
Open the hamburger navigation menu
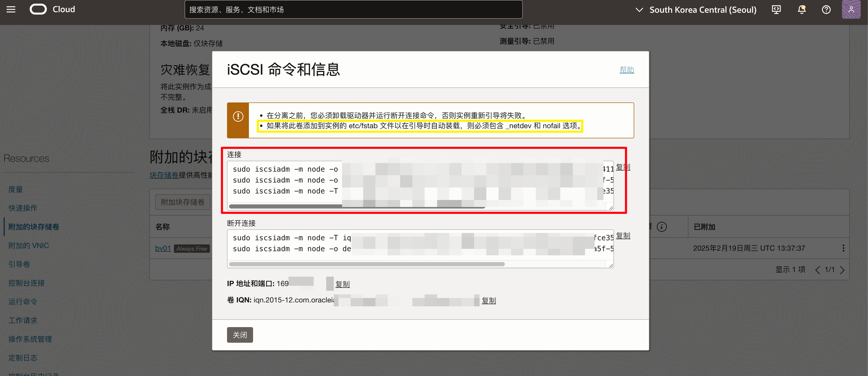pos(11,9)
